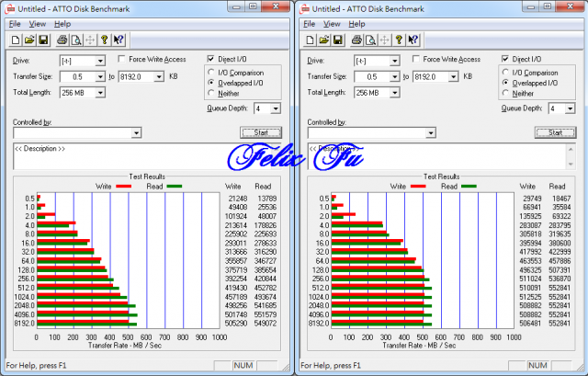The height and width of the screenshot is (376, 588).
Task: Click Description text box in left window
Action: pyautogui.click(x=146, y=156)
